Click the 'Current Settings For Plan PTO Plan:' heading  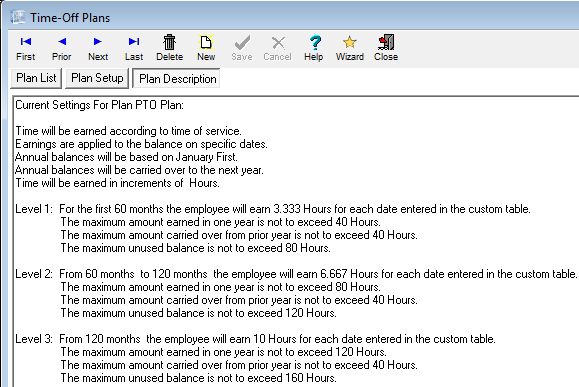(x=99, y=105)
